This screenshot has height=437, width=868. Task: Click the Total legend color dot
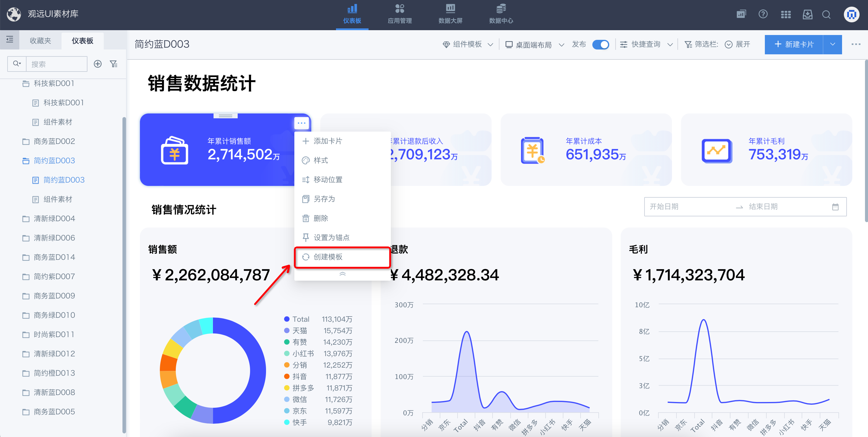[x=287, y=319]
